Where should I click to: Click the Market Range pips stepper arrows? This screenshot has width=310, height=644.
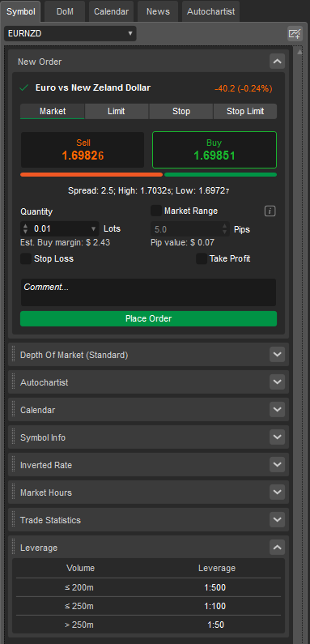click(224, 228)
